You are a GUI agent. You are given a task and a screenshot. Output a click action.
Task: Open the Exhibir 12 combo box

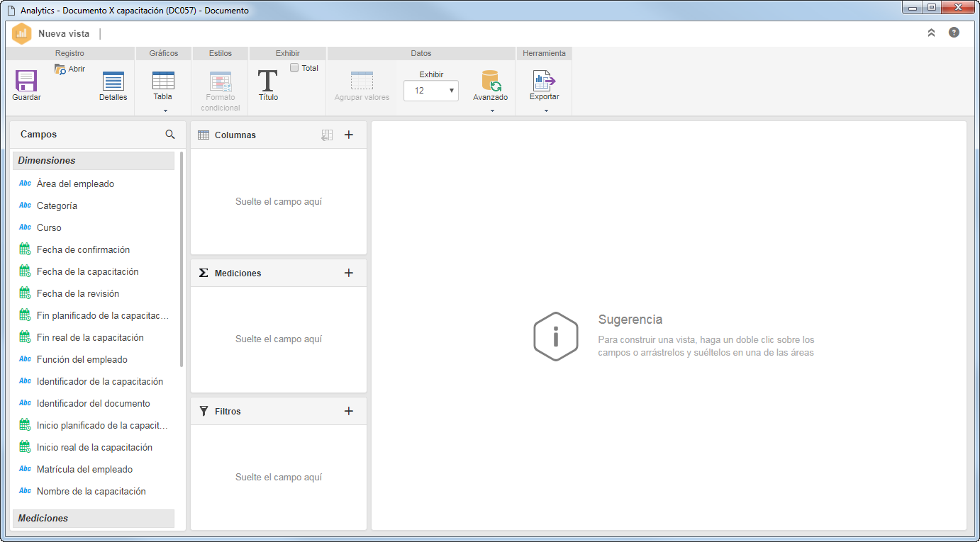coord(431,91)
